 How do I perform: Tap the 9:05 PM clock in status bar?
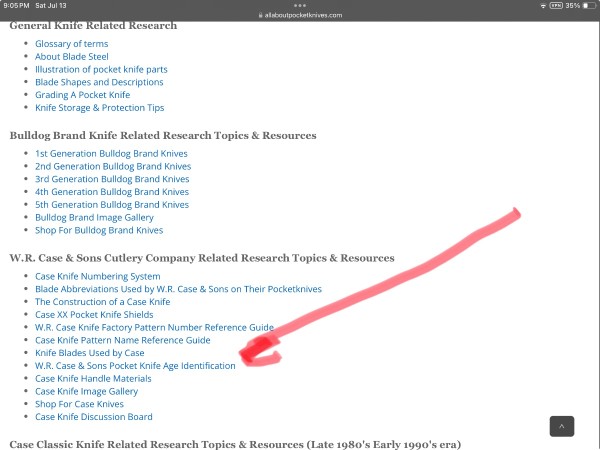pyautogui.click(x=16, y=5)
